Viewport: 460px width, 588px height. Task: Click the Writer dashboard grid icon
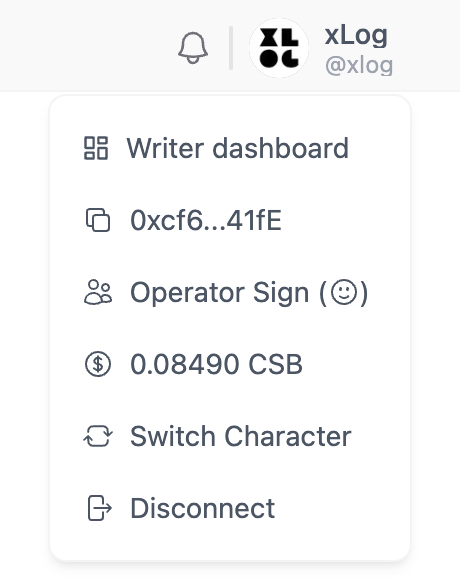coord(96,148)
